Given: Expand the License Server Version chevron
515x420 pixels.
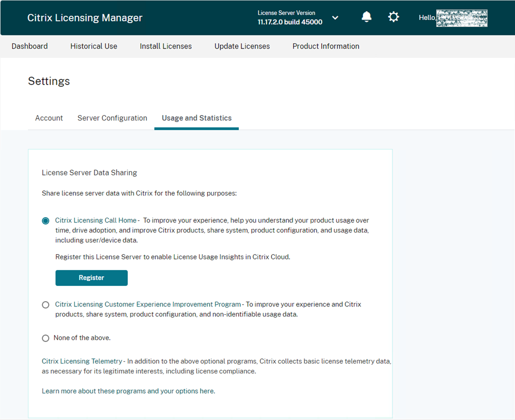Looking at the screenshot, I should 335,18.
